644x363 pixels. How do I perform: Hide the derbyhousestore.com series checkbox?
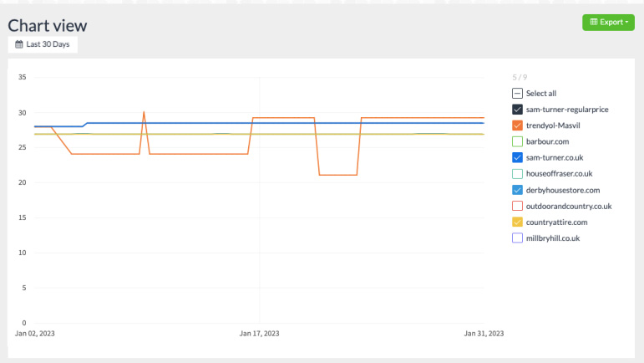(517, 190)
